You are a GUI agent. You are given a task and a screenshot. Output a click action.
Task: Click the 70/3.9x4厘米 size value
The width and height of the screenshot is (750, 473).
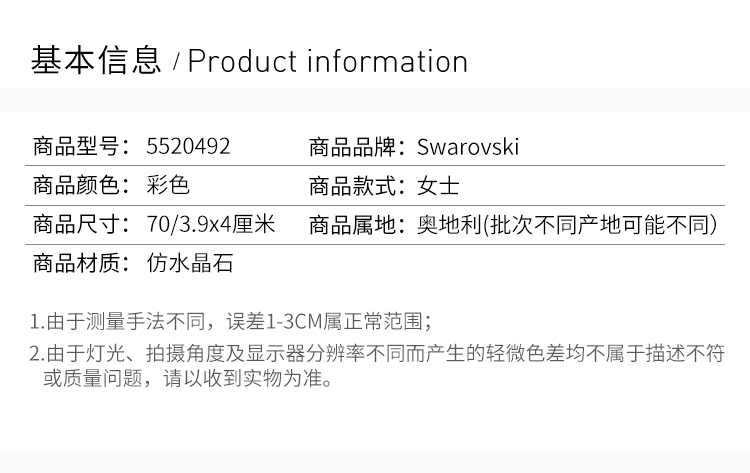pos(210,224)
